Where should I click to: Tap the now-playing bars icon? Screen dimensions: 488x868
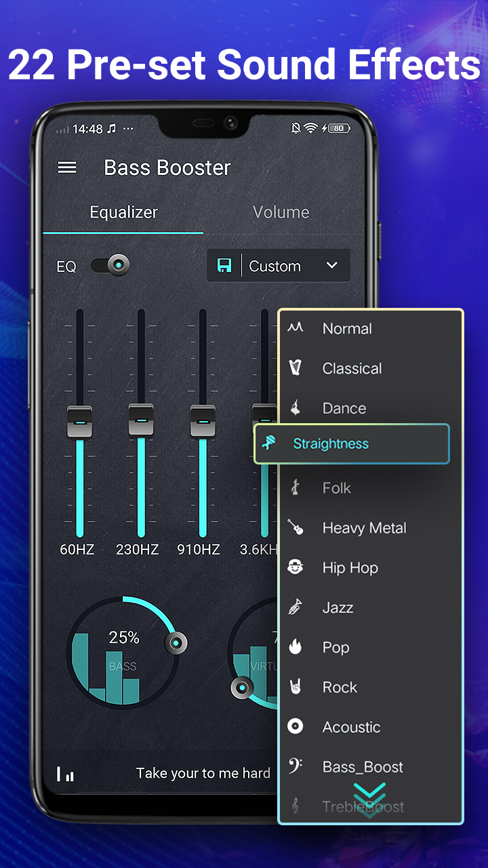click(x=66, y=774)
